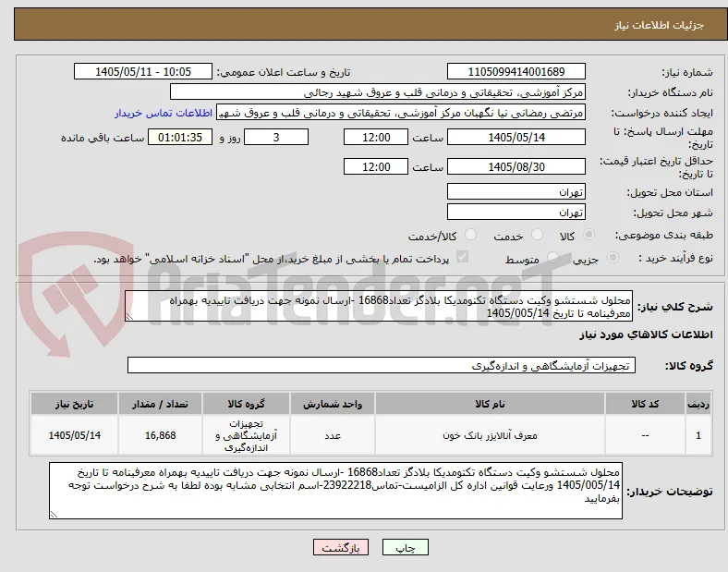Click the remaining time field 01:01:35
The image size is (728, 572).
(180, 138)
